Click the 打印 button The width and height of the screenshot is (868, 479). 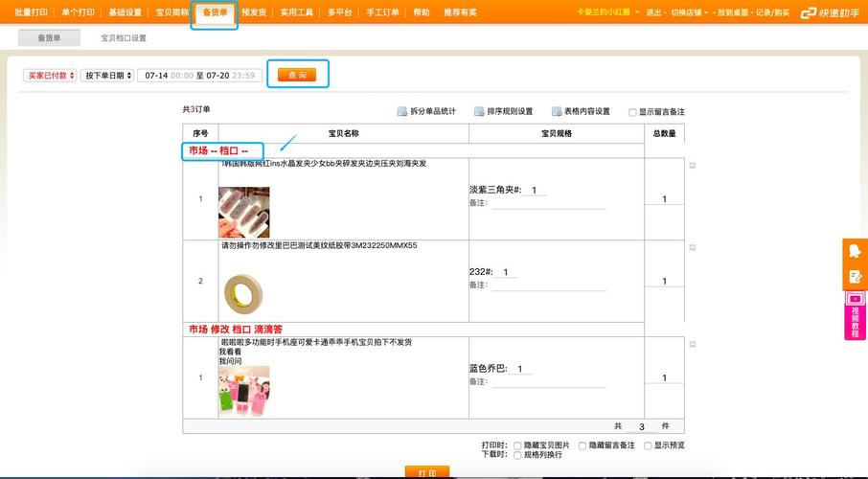pos(426,472)
